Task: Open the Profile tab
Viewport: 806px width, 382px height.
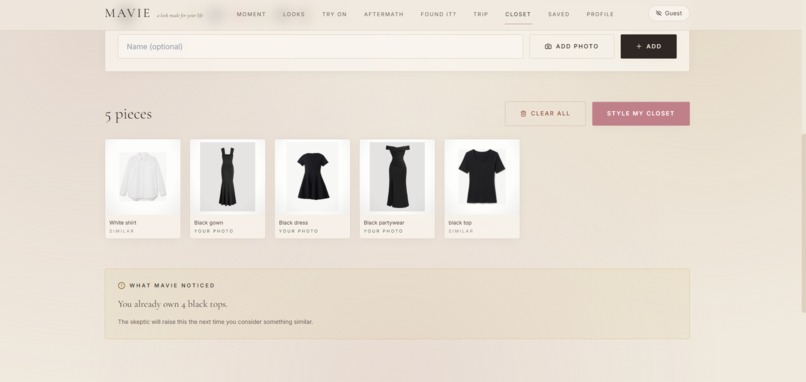Action: (600, 14)
